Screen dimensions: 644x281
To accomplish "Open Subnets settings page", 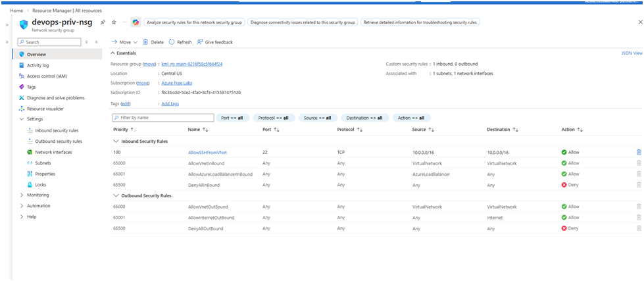I will click(x=43, y=163).
